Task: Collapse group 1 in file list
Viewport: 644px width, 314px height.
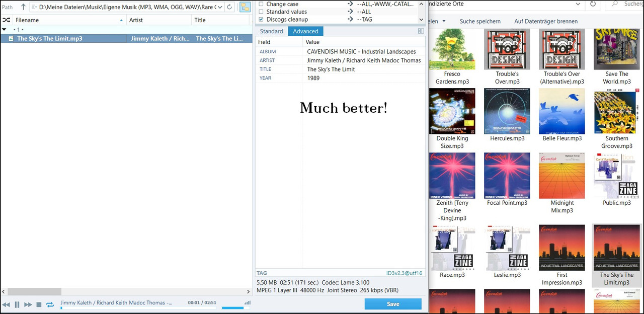Action: pyautogui.click(x=5, y=30)
